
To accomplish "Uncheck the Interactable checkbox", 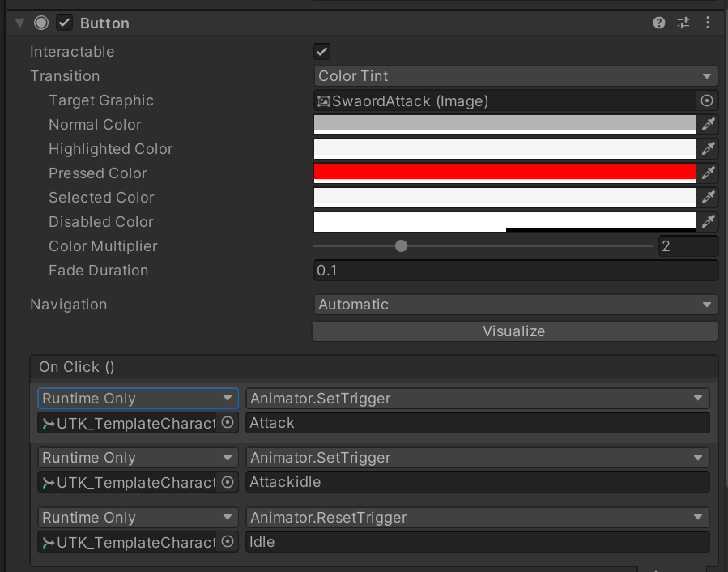I will pyautogui.click(x=321, y=52).
